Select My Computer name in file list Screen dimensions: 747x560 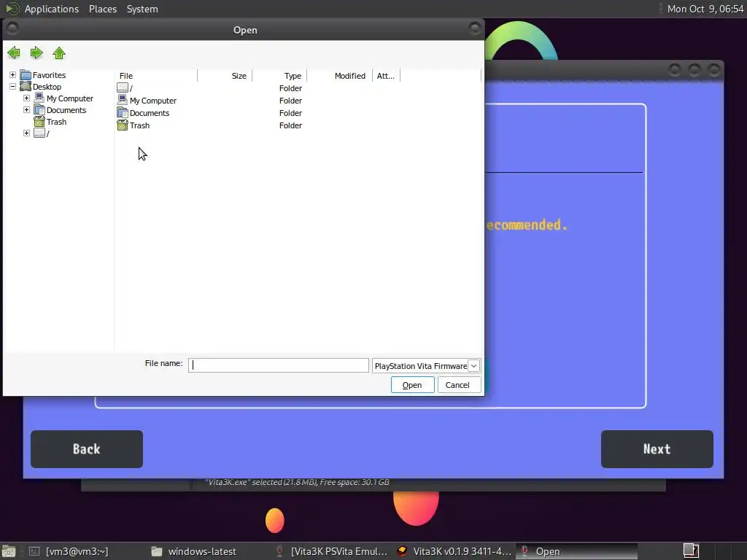[153, 101]
